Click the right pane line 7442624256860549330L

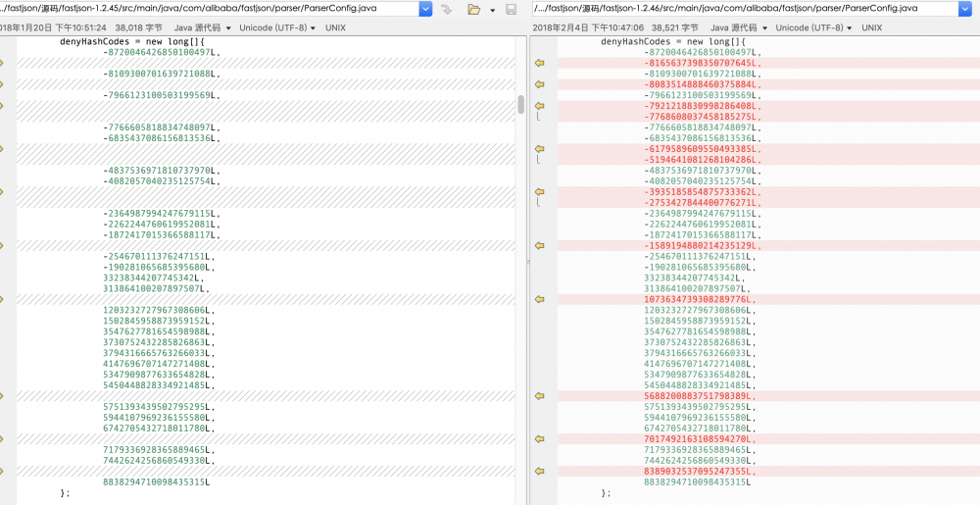pos(700,461)
